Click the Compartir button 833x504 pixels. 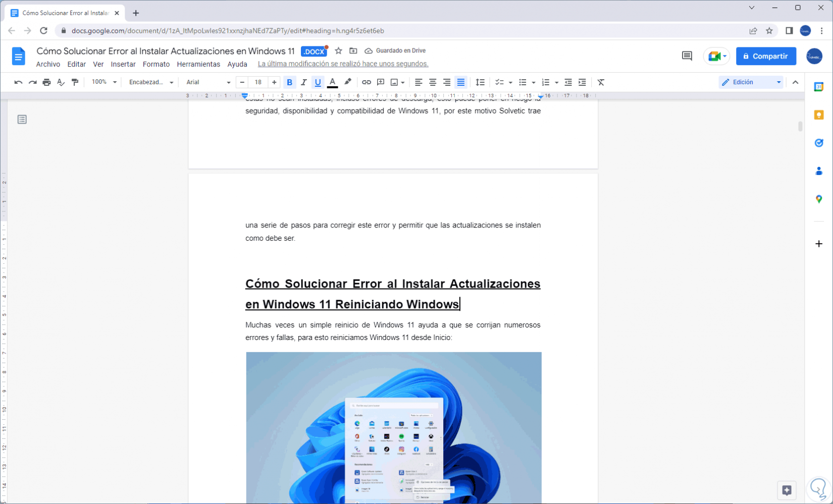click(x=766, y=56)
